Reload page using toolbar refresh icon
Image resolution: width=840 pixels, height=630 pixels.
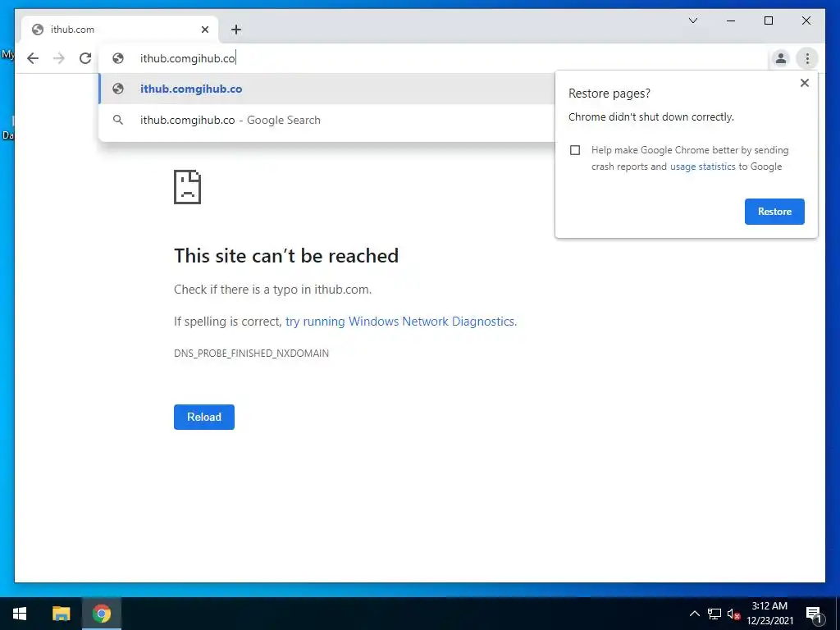pos(85,58)
